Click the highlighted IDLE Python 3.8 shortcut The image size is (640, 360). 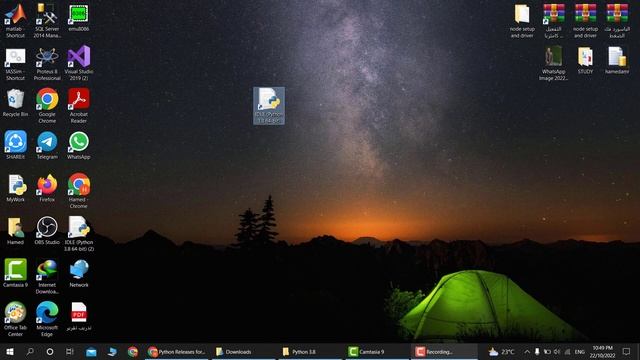[269, 106]
